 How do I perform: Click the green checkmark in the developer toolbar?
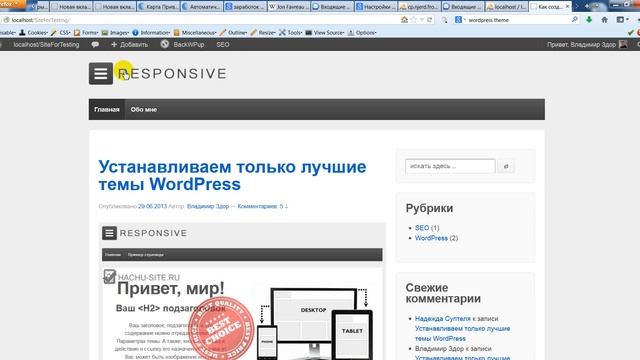(631, 33)
